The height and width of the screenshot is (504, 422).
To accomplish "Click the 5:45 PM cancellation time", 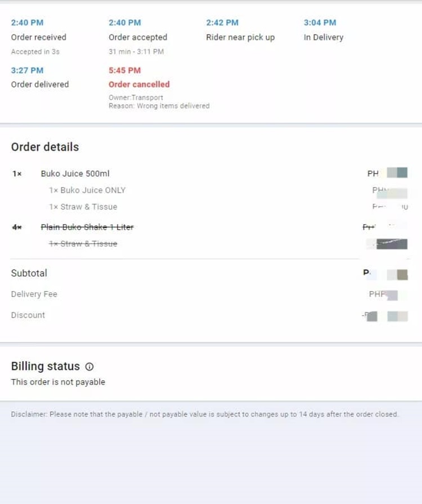I will tap(124, 70).
